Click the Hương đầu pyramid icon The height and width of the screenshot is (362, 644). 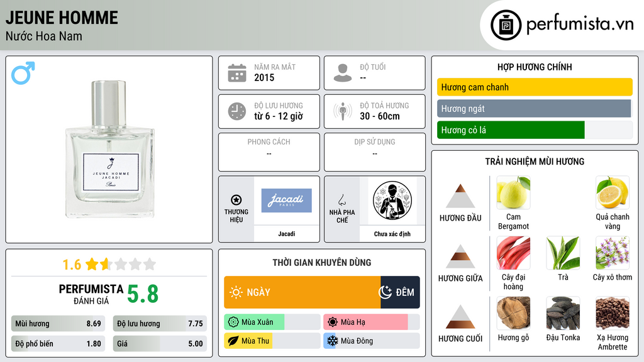tap(460, 196)
